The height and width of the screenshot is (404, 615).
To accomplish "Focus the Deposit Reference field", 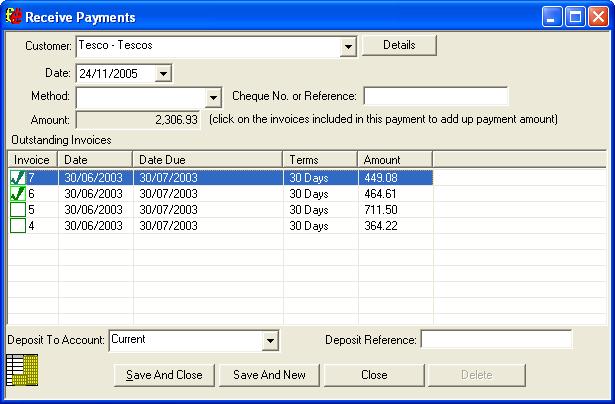I will pos(496,339).
